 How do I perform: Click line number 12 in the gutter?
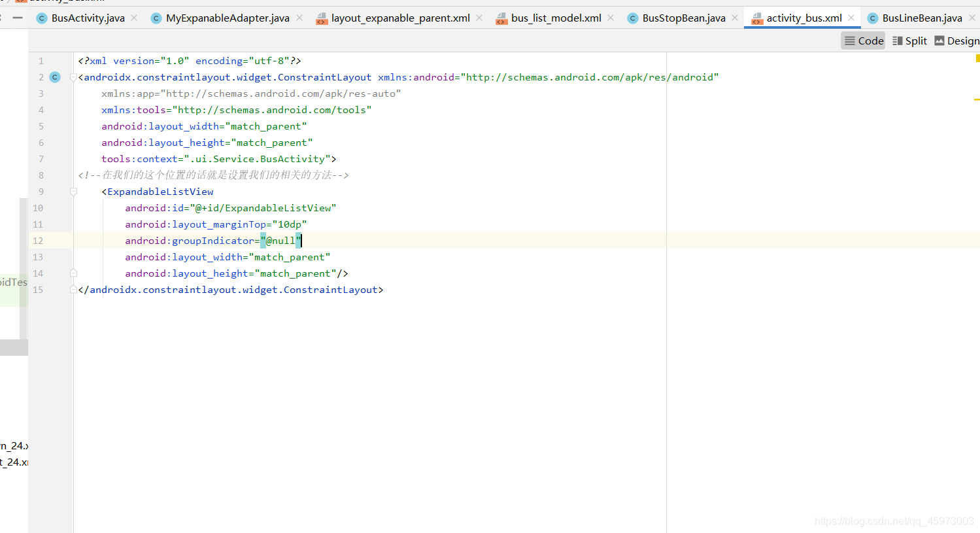pos(37,240)
